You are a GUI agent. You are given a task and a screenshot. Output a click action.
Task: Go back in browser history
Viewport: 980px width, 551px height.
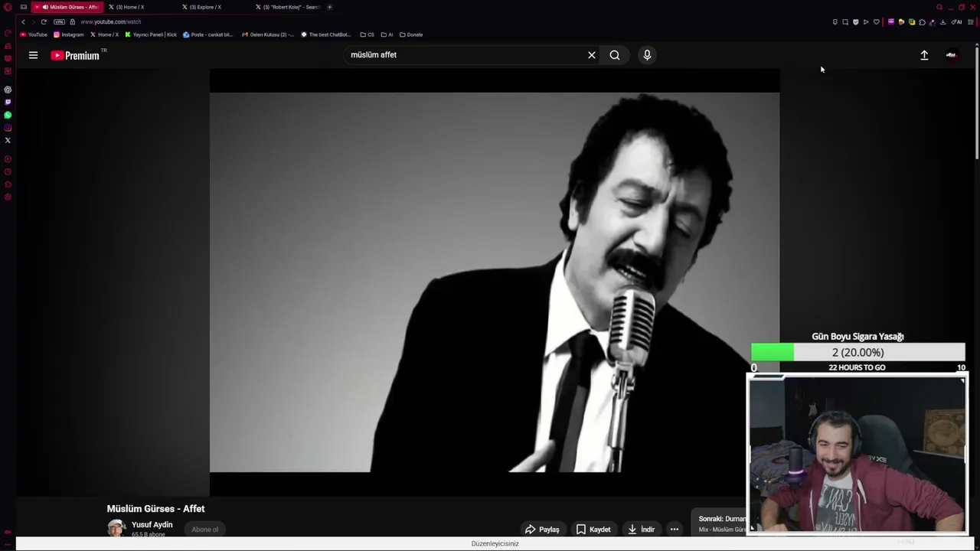tap(23, 21)
